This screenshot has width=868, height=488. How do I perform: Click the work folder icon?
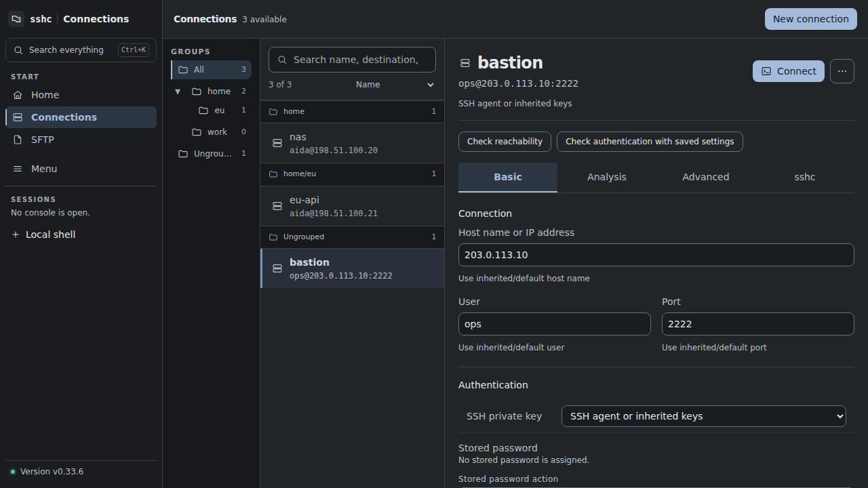click(x=197, y=132)
